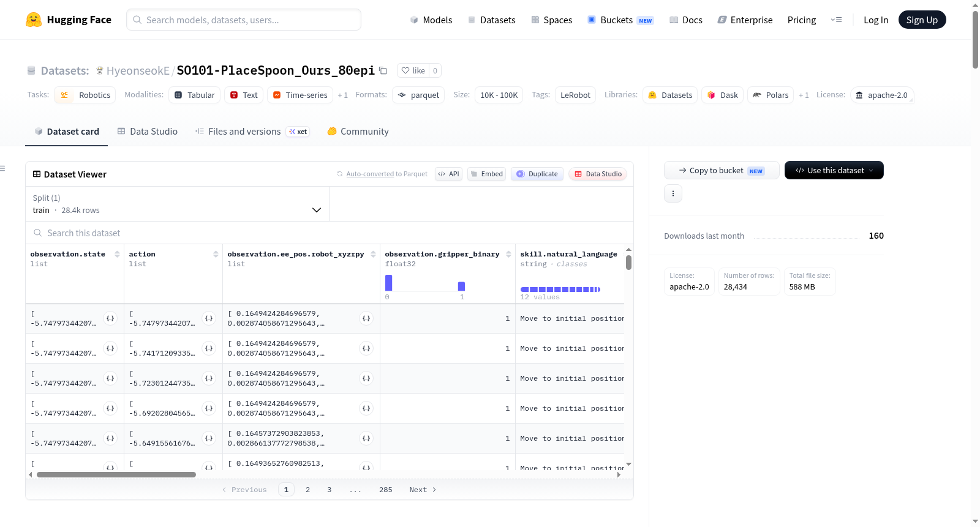Open the collapsed left sidebar icon
The width and height of the screenshot is (980, 527).
pos(2,168)
